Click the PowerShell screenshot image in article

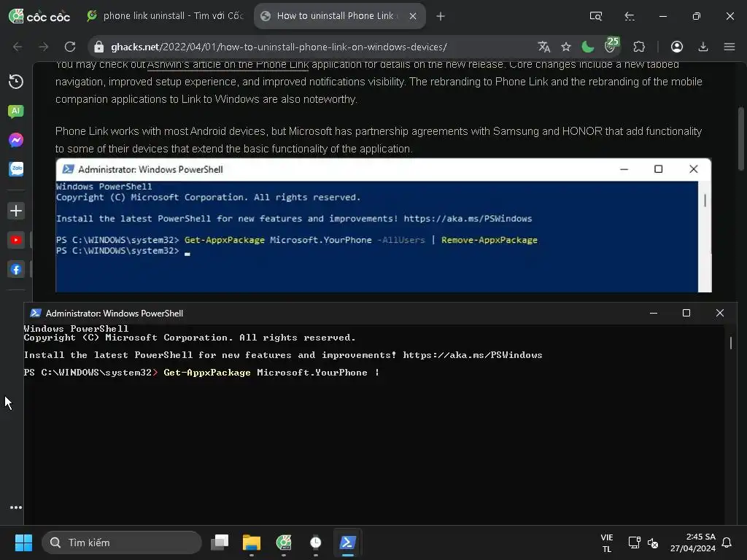click(x=384, y=225)
